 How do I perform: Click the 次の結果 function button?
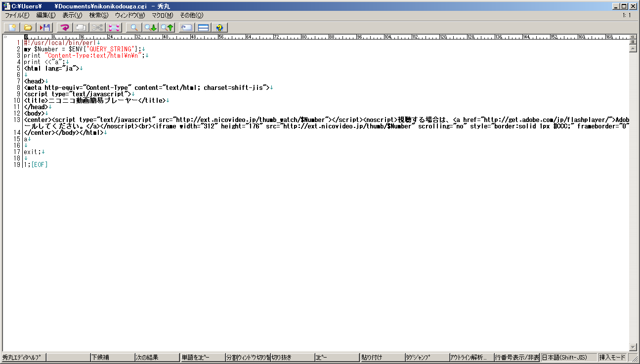click(157, 358)
